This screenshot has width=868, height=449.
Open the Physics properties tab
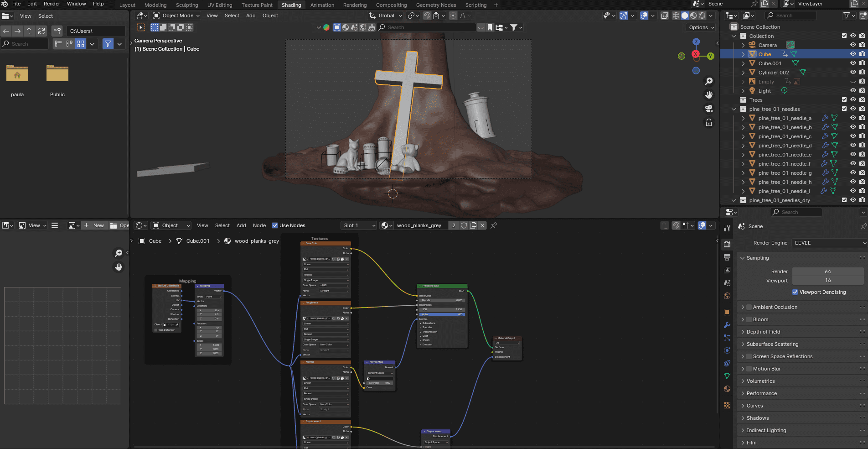click(x=727, y=350)
